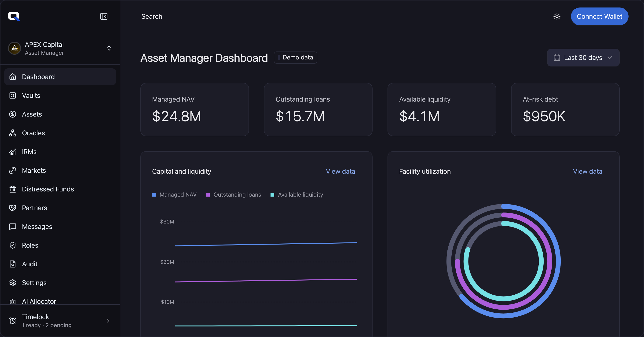Click the IRMs chart icon
The height and width of the screenshot is (337, 644).
click(13, 152)
